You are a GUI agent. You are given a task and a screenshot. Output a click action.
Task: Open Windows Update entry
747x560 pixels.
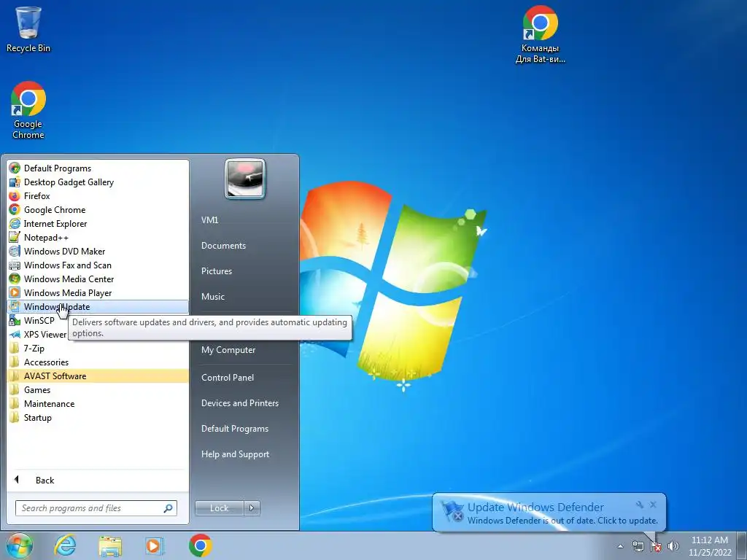coord(98,307)
